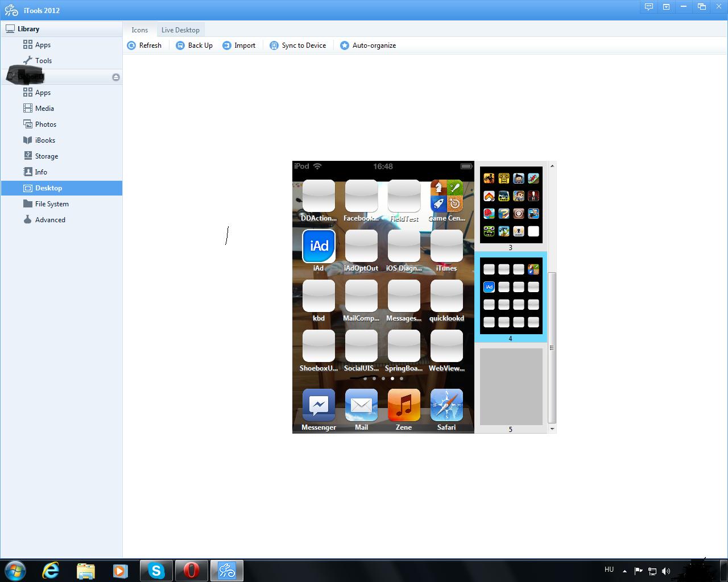This screenshot has height=582, width=728.
Task: Select the ShoeboxUI app icon
Action: (318, 346)
